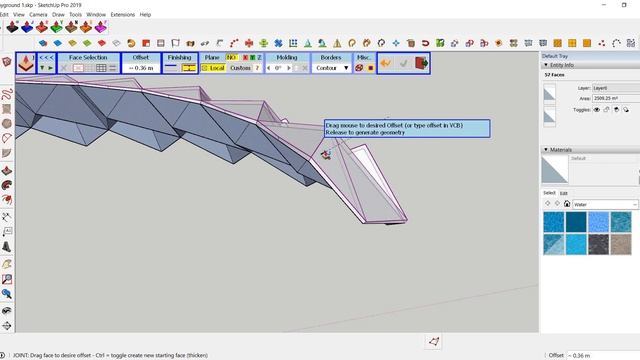640x360 pixels.
Task: Select the Pie tool in left toolbar
Action: tap(7, 153)
